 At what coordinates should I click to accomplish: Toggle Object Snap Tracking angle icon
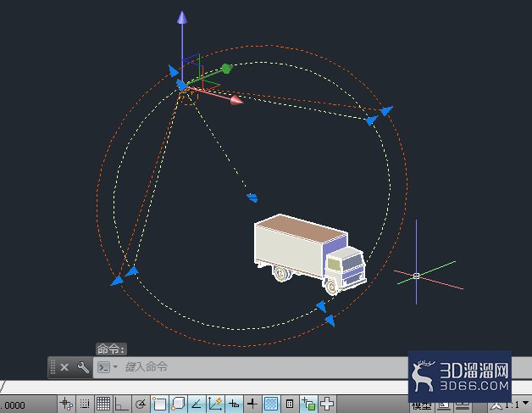click(x=197, y=404)
